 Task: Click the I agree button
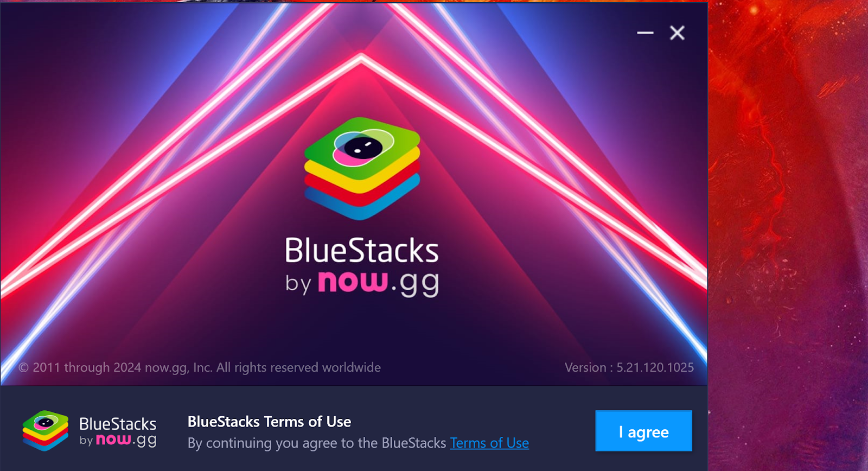[643, 431]
